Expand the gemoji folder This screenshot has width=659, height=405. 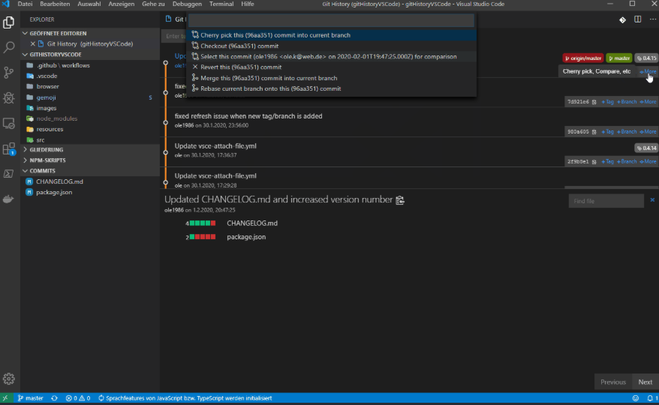tap(47, 97)
